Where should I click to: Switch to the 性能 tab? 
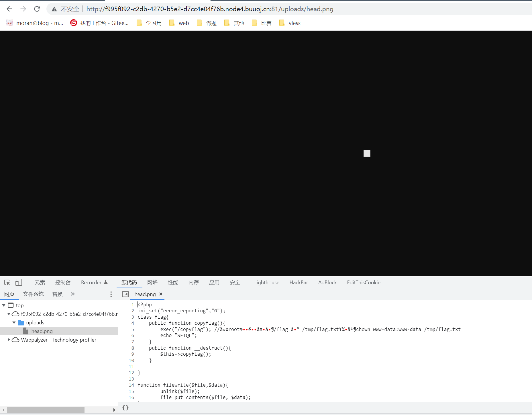173,282
